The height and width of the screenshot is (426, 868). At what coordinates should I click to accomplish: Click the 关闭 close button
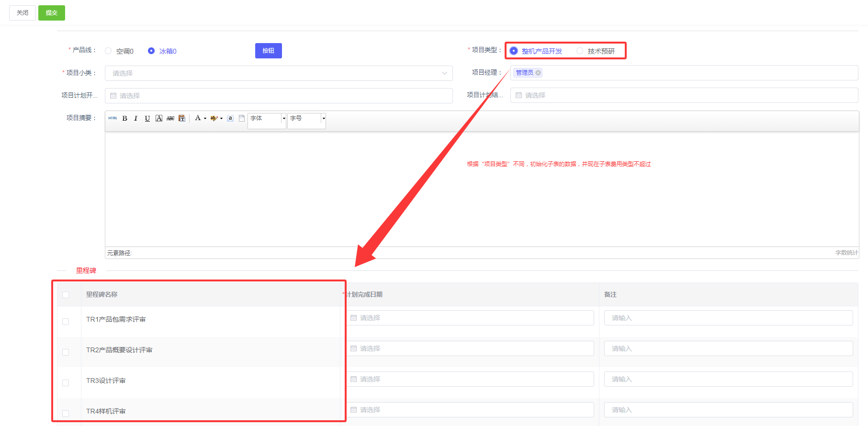tap(23, 13)
